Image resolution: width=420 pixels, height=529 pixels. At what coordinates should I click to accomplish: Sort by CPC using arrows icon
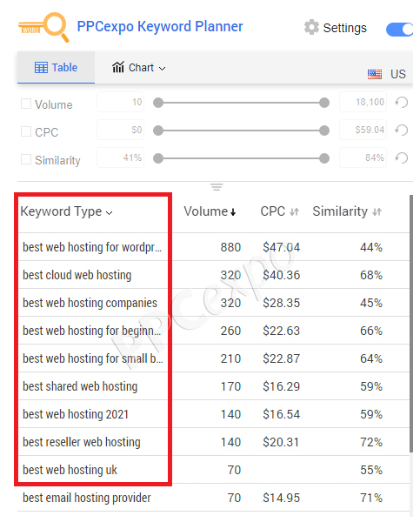[294, 212]
